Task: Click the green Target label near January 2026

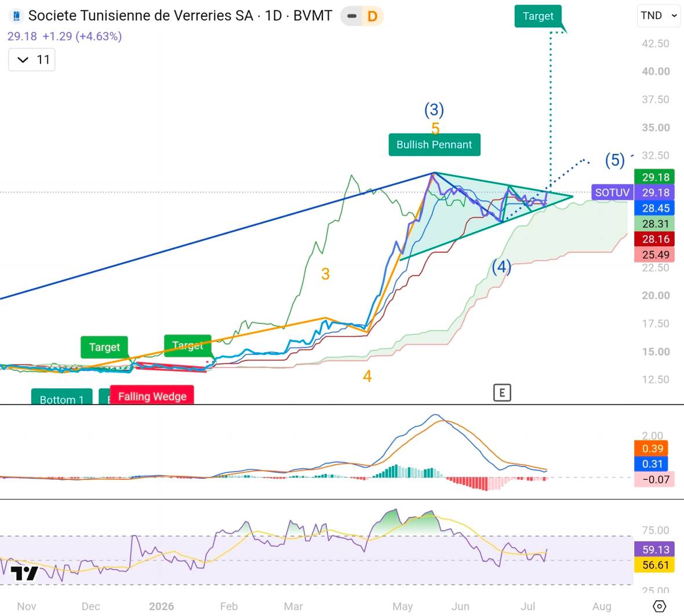Action: coord(188,345)
